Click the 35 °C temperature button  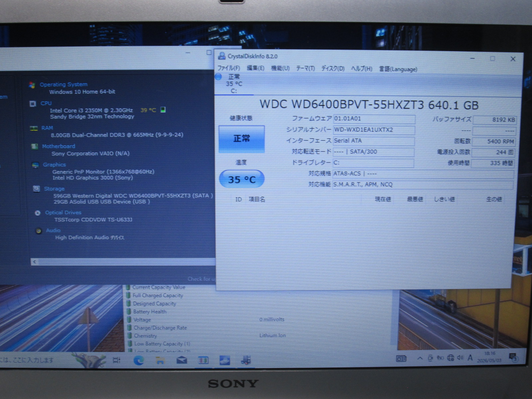[x=242, y=179]
